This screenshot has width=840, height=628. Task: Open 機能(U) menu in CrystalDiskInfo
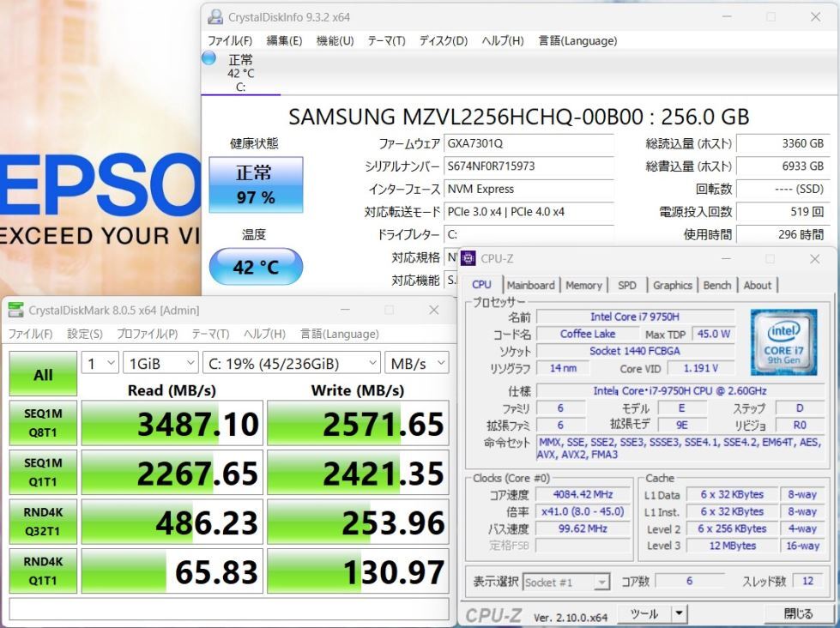[335, 40]
